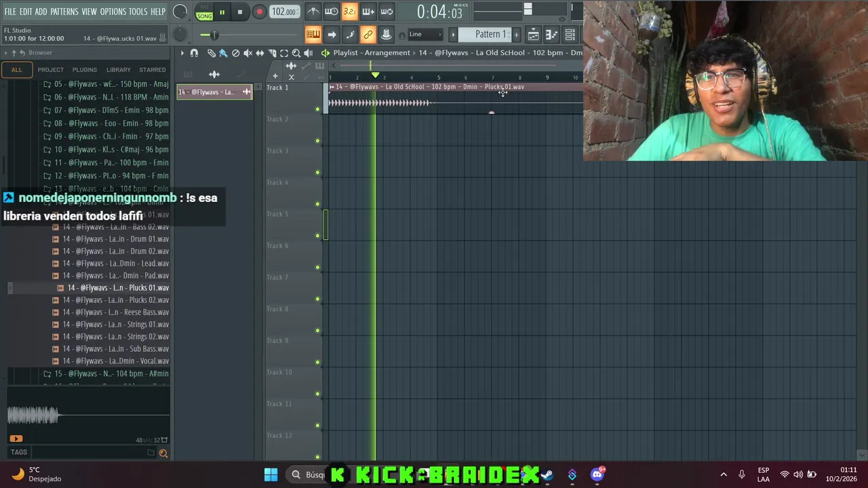Viewport: 868px width, 488px height.
Task: Pause playback with the pause button
Action: (222, 12)
